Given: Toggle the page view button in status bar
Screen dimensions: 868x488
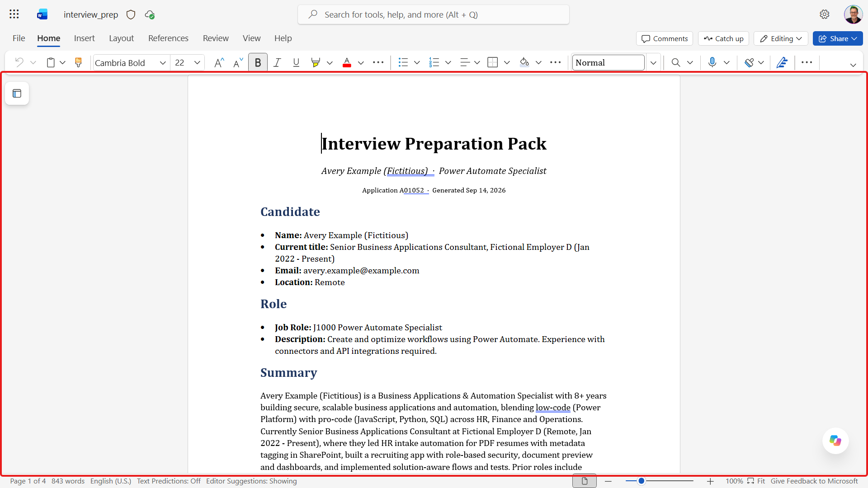Looking at the screenshot, I should coord(585,481).
